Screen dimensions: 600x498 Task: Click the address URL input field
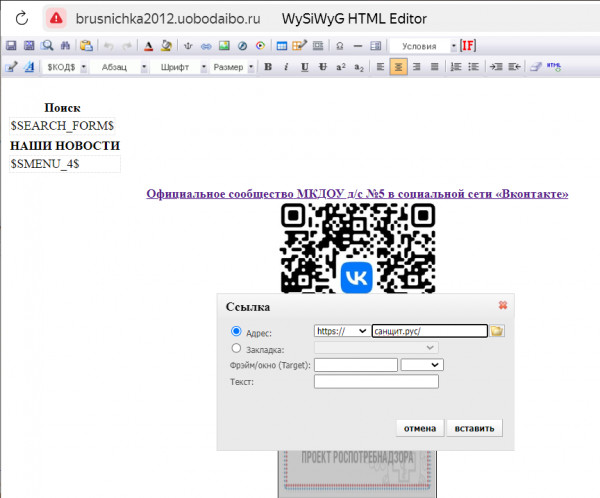point(430,331)
